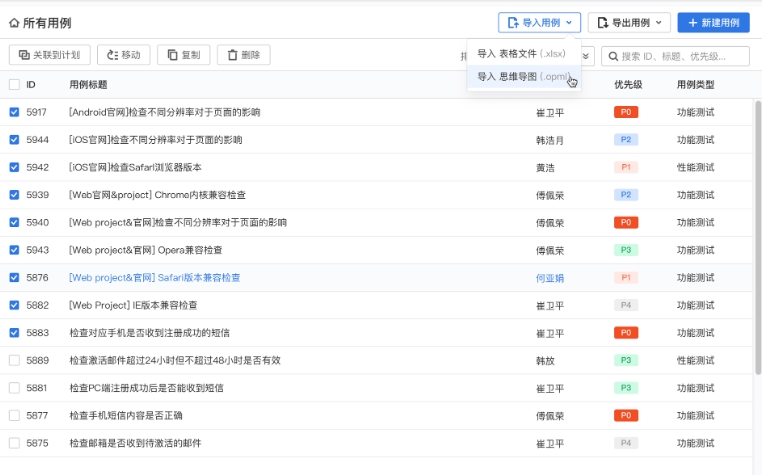Click title 检查邮箱是否收到待激活的邮件

[135, 443]
